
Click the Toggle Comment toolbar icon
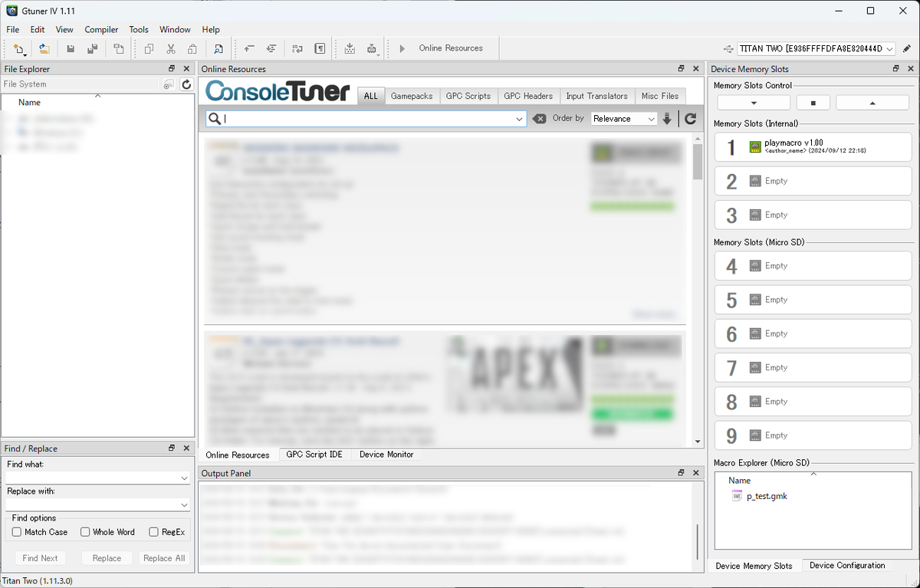(297, 48)
